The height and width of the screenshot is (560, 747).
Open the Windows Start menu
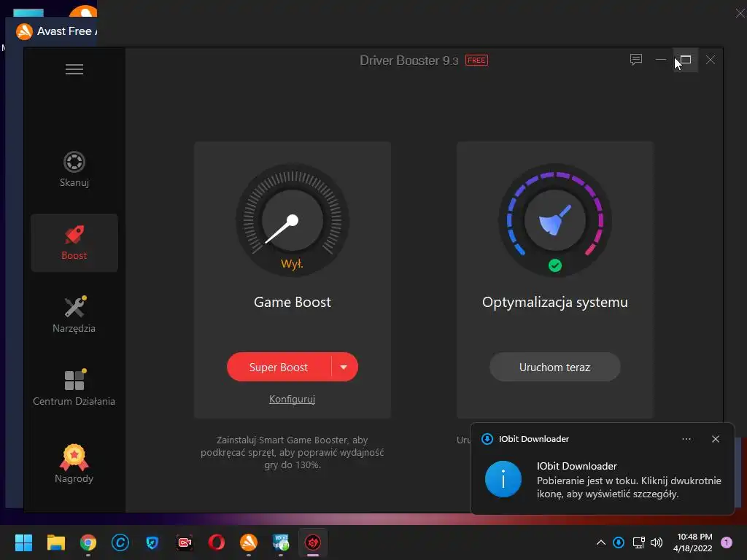pos(23,542)
